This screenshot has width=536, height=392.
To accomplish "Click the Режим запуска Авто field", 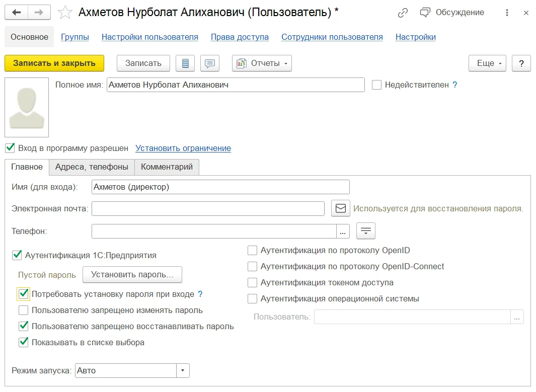I will click(x=126, y=370).
